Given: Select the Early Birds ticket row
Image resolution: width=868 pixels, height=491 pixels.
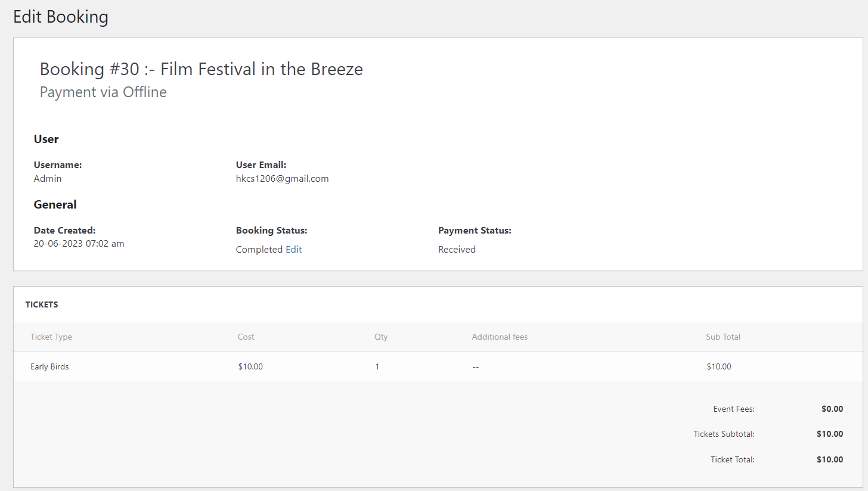Looking at the screenshot, I should [49, 367].
